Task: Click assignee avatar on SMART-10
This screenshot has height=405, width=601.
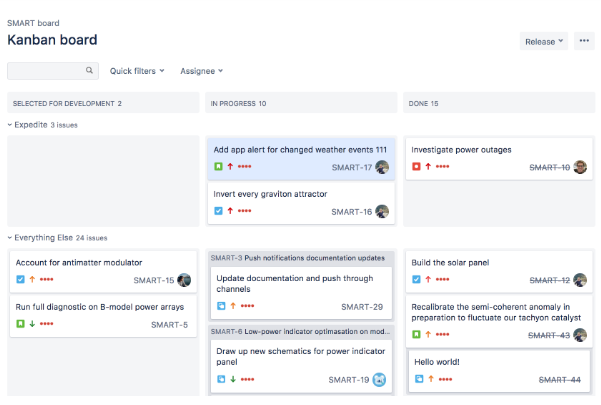Action: click(580, 167)
